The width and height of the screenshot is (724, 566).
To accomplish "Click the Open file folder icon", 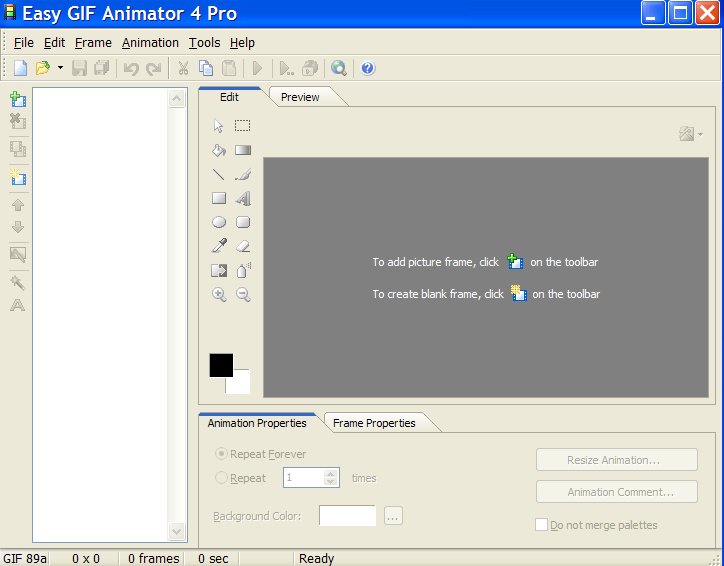I will click(x=42, y=68).
